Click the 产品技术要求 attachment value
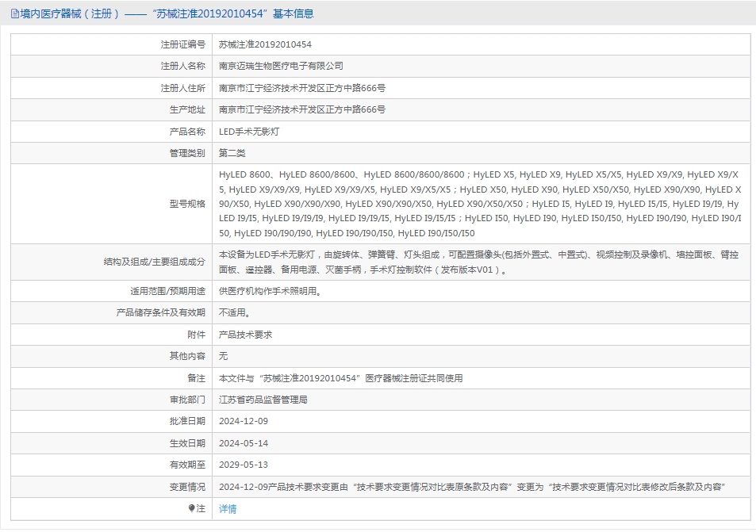This screenshot has height=532, width=756. [x=245, y=335]
